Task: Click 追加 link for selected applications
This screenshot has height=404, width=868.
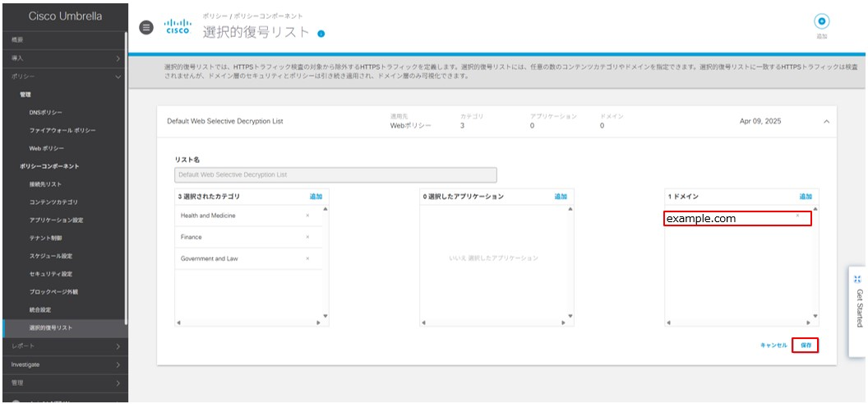Action: pos(561,196)
